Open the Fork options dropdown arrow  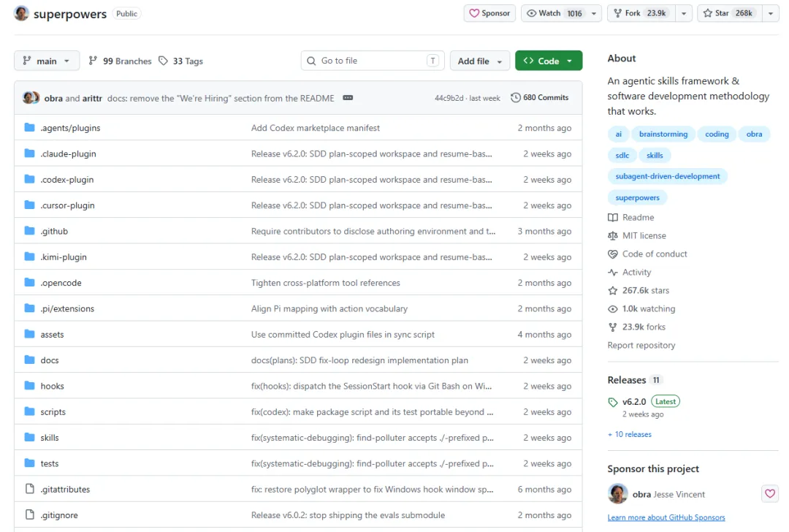[x=684, y=13]
